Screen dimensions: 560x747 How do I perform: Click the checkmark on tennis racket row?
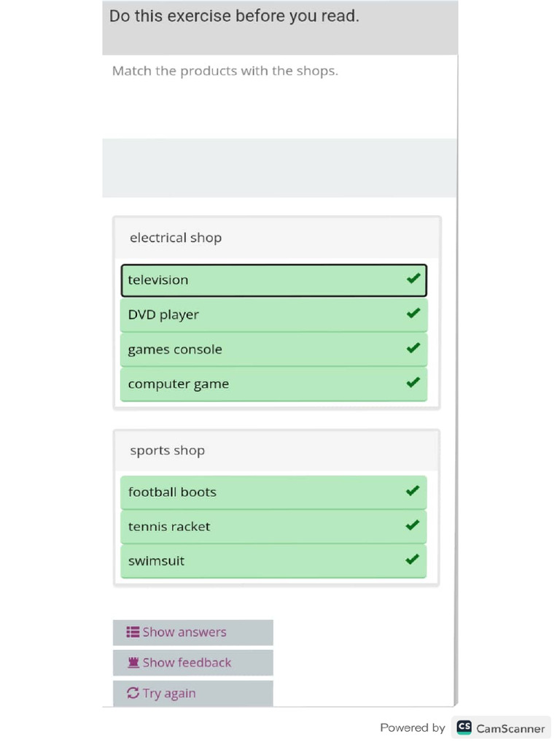[x=413, y=525]
